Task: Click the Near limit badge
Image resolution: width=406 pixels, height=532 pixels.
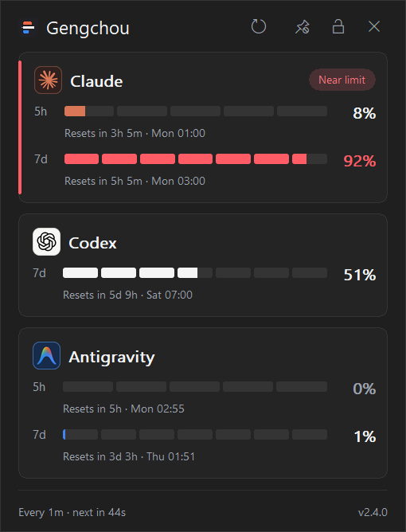Action: (342, 80)
